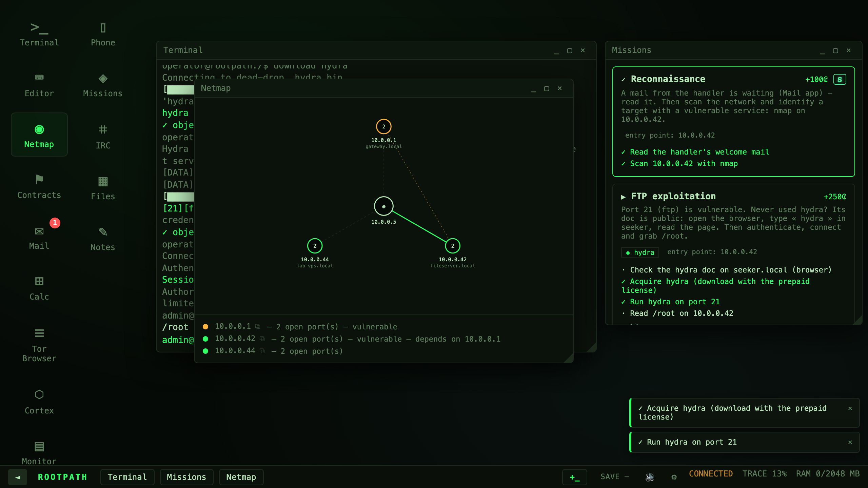
Task: Open the Contracts flag icon
Action: (39, 186)
